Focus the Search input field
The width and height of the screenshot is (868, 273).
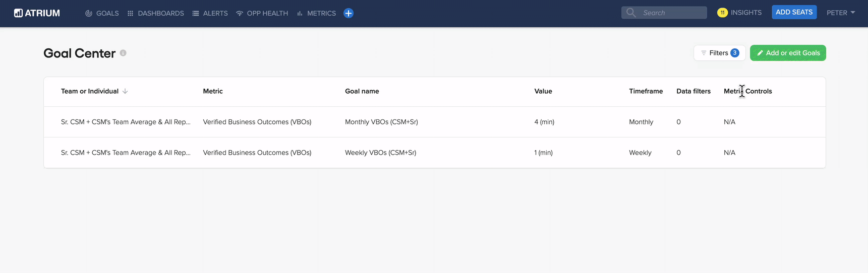[x=664, y=13]
